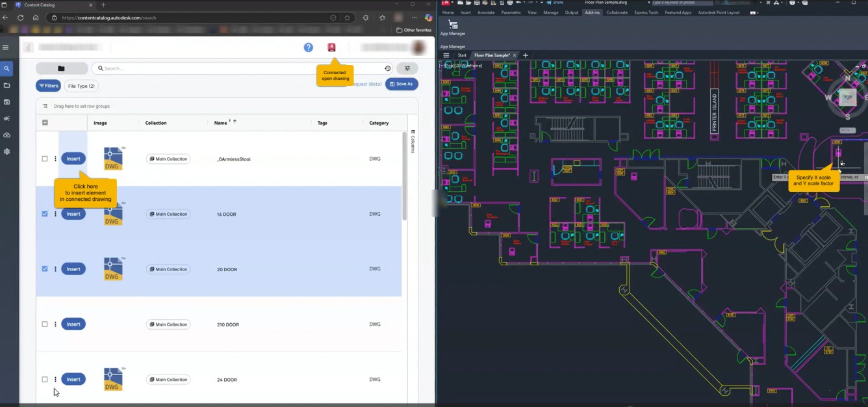Sort by the Name column header
This screenshot has width=868, height=407.
tap(220, 123)
